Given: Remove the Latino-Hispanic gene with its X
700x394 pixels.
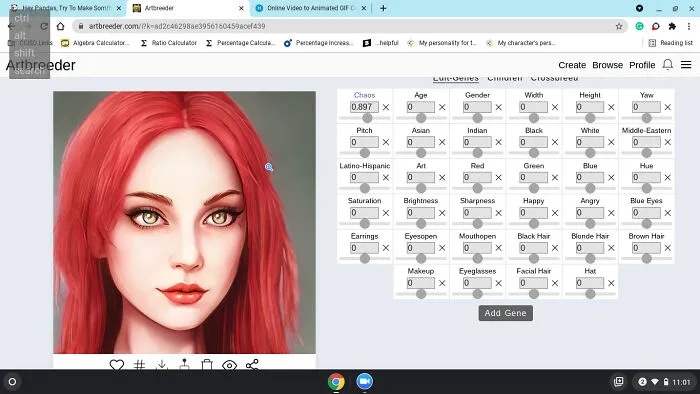Looking at the screenshot, I should [386, 178].
